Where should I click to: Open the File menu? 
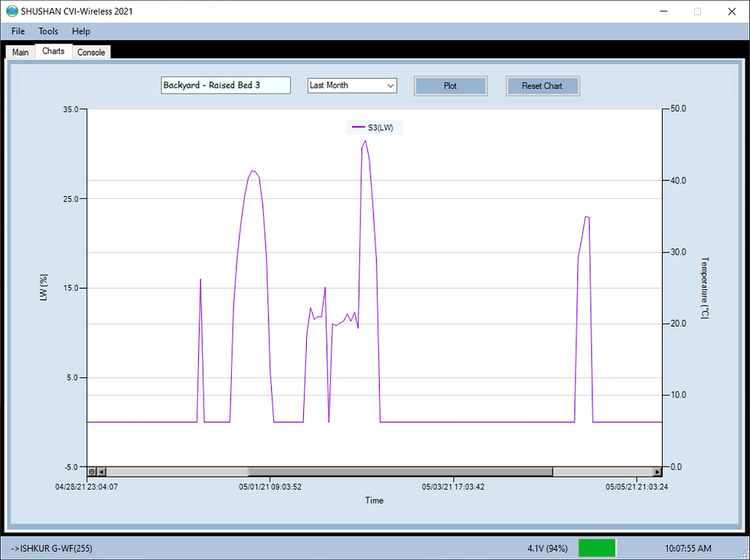pos(18,31)
